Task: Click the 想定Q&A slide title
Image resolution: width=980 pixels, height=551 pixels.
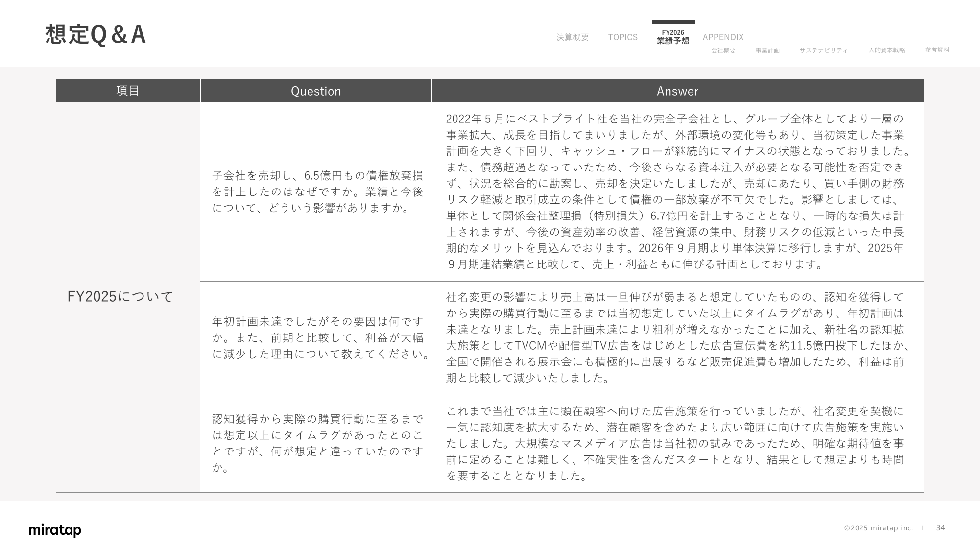Action: point(96,35)
